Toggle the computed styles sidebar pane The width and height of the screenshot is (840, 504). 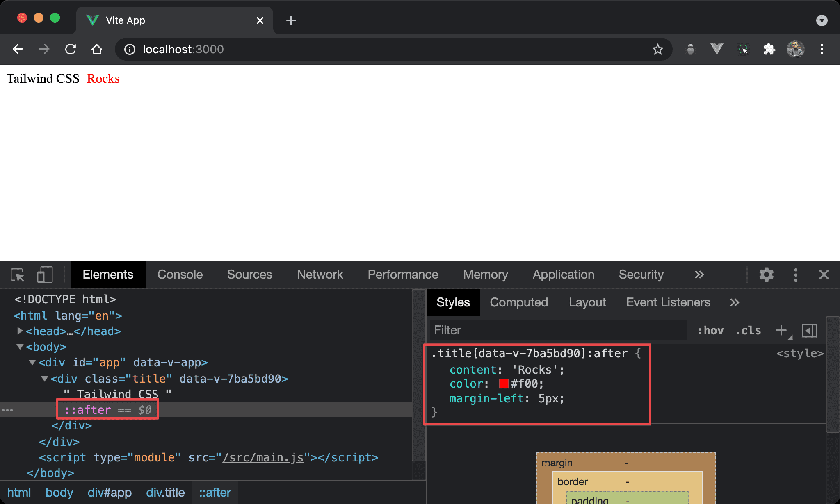pos(810,330)
